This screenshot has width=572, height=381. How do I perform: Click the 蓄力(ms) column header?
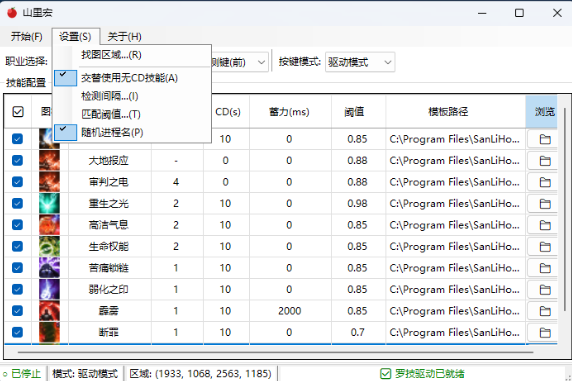point(290,112)
